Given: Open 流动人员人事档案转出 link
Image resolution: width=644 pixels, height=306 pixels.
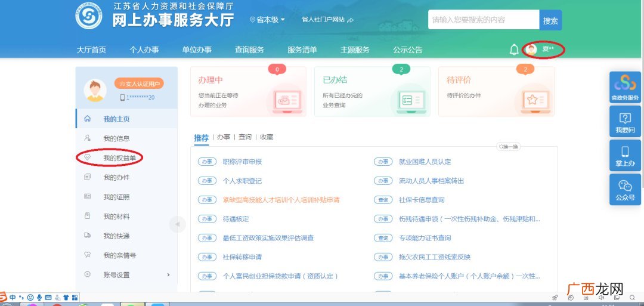Looking at the screenshot, I should (431, 181).
